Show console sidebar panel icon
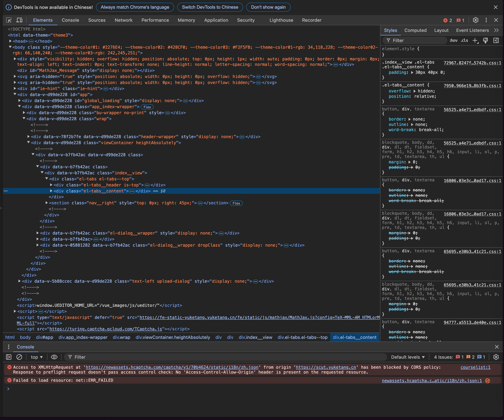The image size is (504, 420). pos(9,357)
